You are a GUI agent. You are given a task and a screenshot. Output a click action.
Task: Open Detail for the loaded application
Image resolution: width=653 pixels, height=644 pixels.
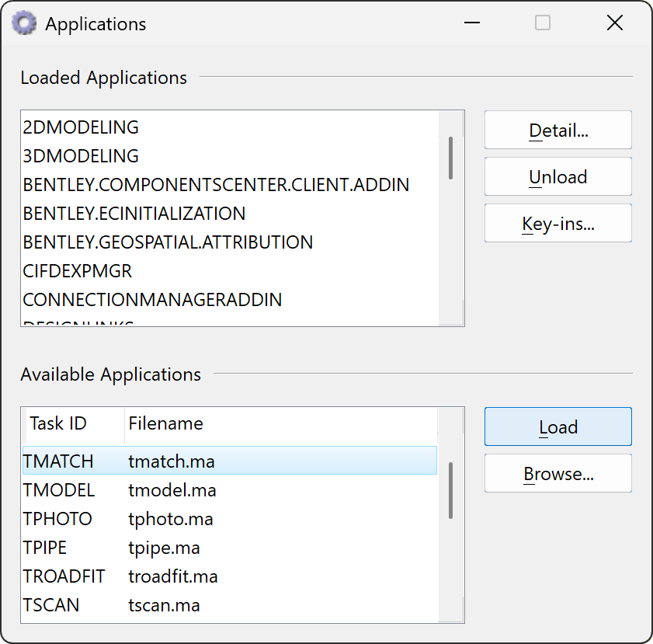[558, 130]
